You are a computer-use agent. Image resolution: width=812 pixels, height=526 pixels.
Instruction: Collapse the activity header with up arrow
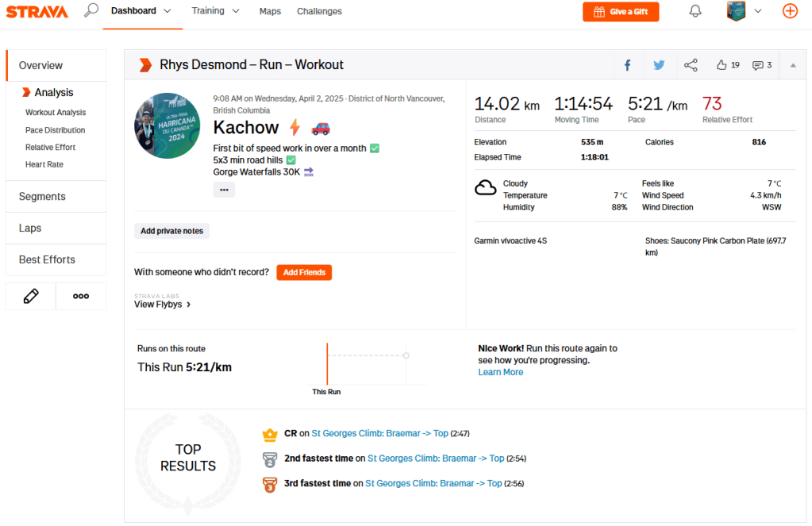click(792, 65)
